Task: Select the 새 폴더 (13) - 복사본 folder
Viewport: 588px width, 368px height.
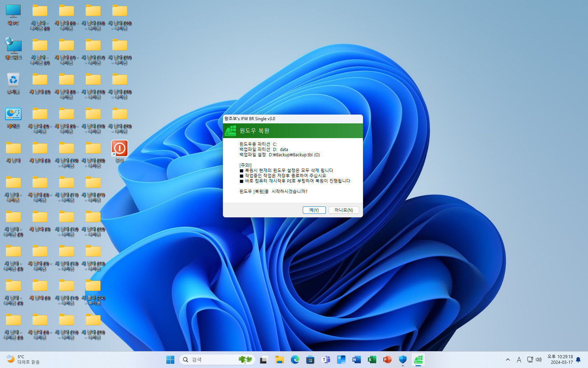Action: tap(66, 258)
